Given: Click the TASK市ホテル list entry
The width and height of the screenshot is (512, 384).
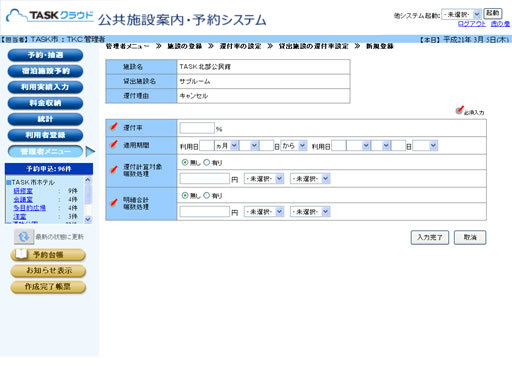Looking at the screenshot, I should click(33, 182).
